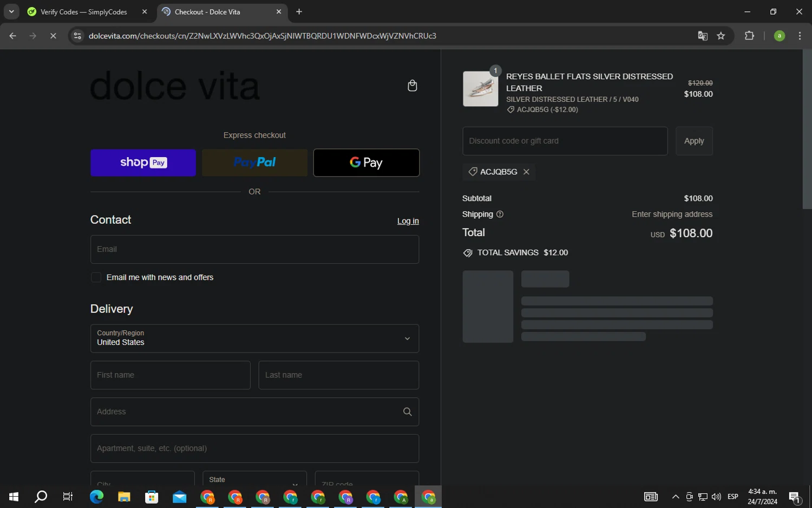
Task: Open the browser Extensions puzzle icon
Action: pos(749,36)
